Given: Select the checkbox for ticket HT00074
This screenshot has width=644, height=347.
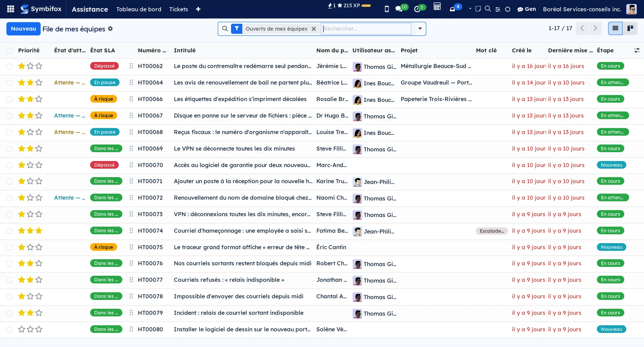Looking at the screenshot, I should pyautogui.click(x=9, y=231).
